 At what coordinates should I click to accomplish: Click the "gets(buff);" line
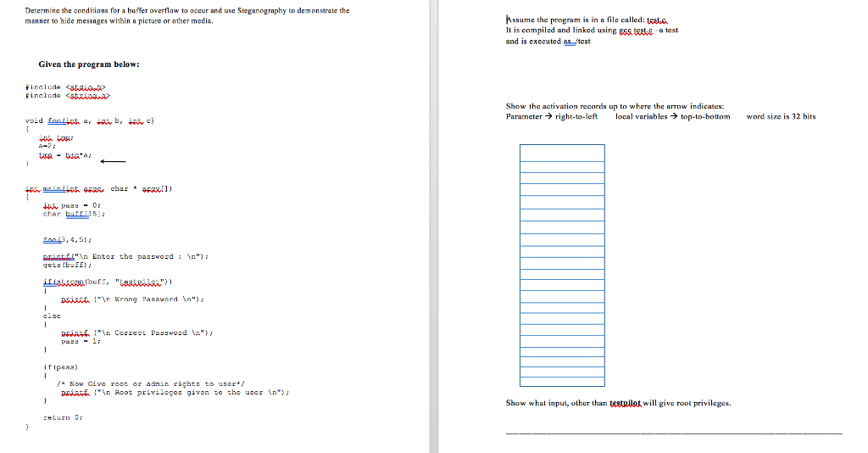(x=68, y=265)
